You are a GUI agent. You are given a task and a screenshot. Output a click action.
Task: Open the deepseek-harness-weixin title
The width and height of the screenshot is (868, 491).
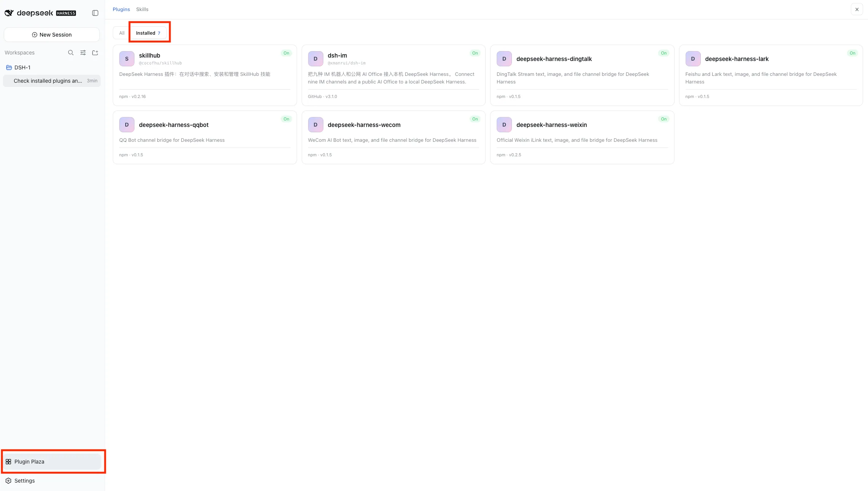click(551, 125)
